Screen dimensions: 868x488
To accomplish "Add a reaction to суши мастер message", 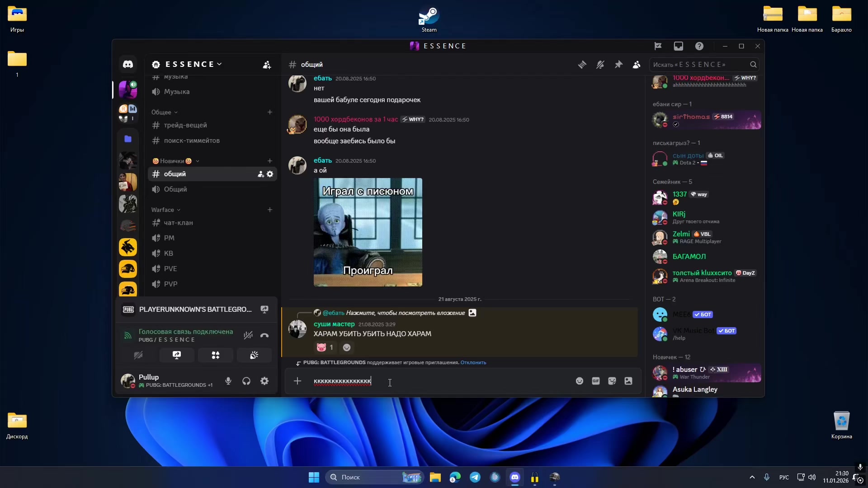I will point(347,347).
